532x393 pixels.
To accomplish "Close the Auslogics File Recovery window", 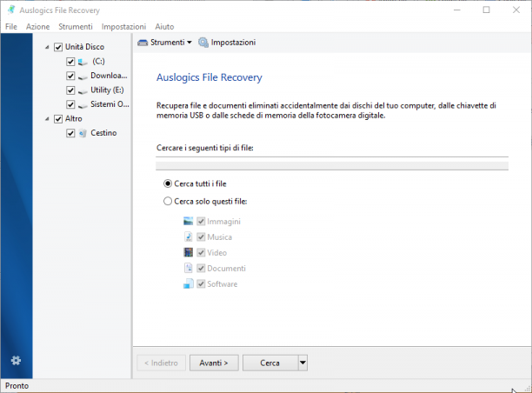I will pyautogui.click(x=516, y=10).
